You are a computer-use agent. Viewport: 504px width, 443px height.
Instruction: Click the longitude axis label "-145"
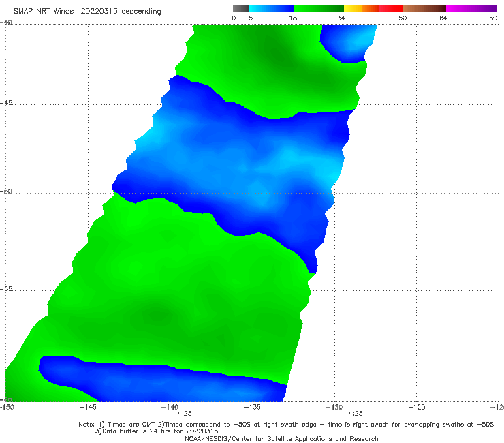coord(88,407)
